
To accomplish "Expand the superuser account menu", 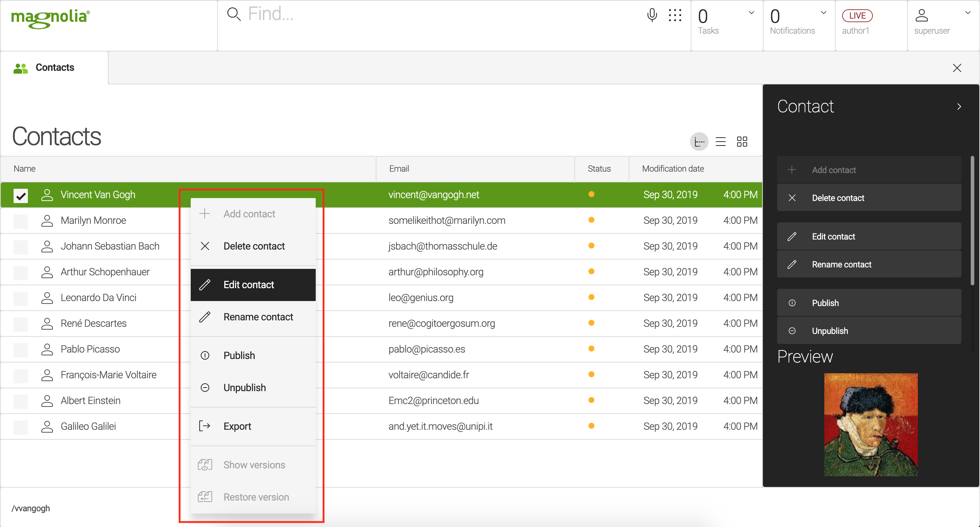I will coord(967,13).
